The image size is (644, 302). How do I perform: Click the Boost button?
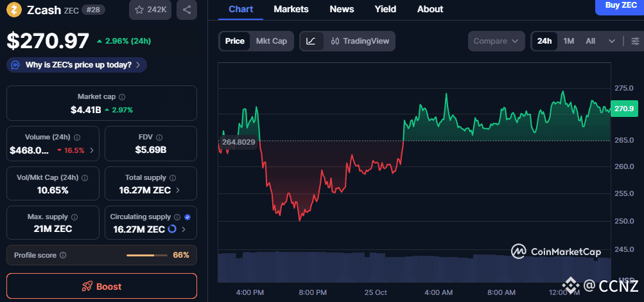pyautogui.click(x=101, y=287)
